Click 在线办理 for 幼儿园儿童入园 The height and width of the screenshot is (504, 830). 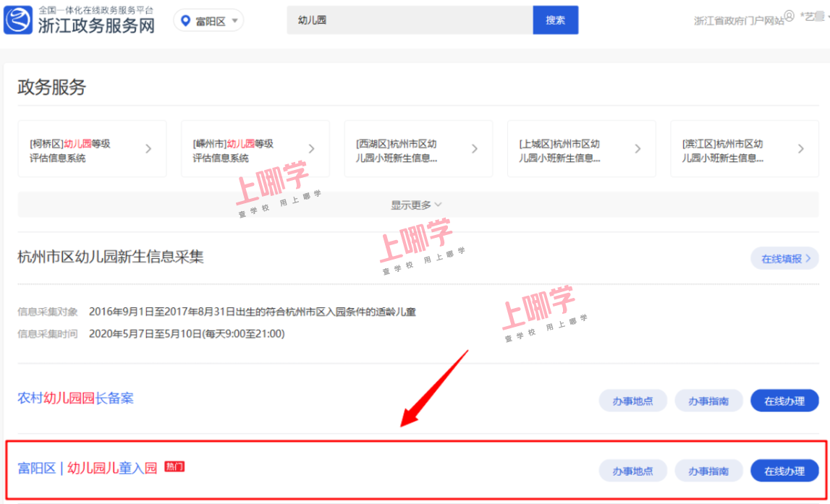coord(784,471)
